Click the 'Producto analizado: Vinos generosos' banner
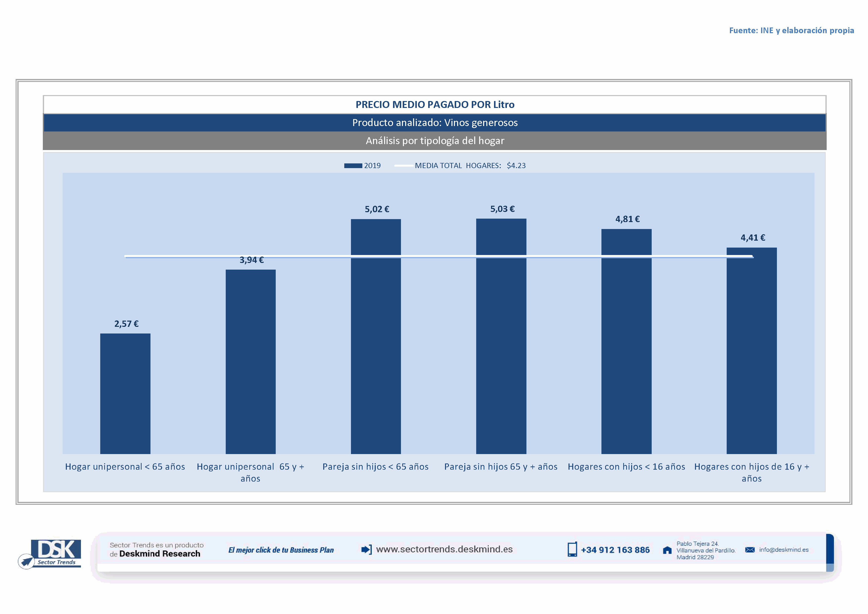This screenshot has height=614, width=868. tap(435, 123)
